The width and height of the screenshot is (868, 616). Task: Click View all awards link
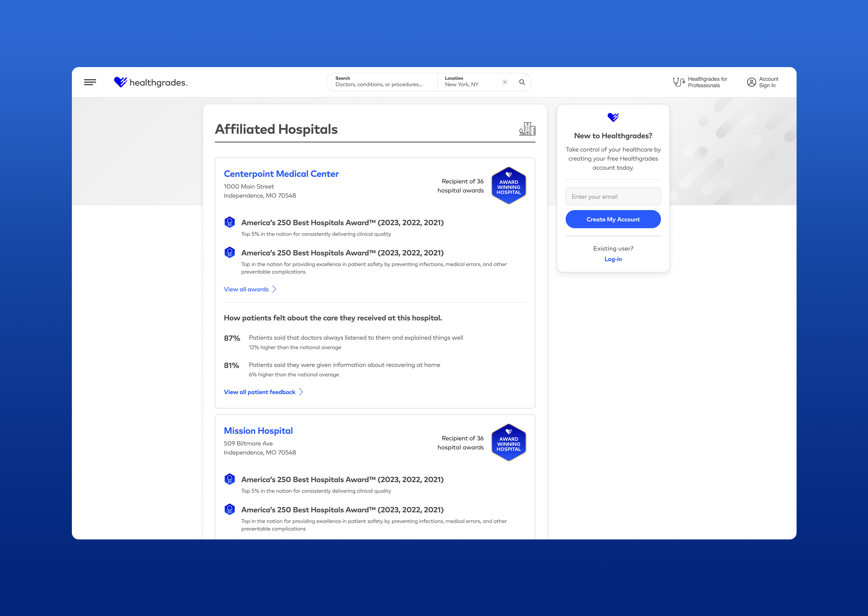pyautogui.click(x=246, y=289)
